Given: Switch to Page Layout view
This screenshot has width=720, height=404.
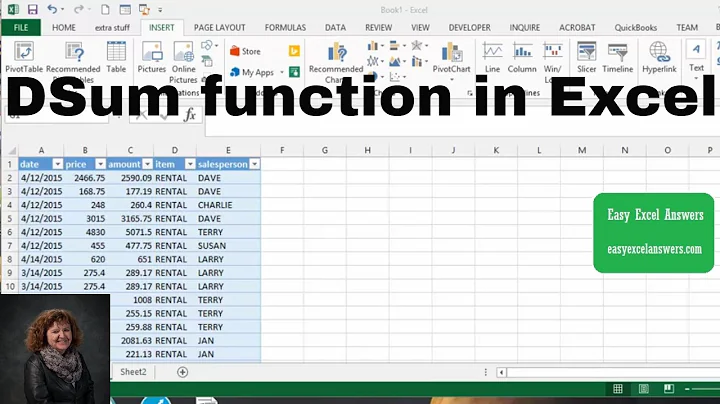Looking at the screenshot, I should tap(643, 389).
